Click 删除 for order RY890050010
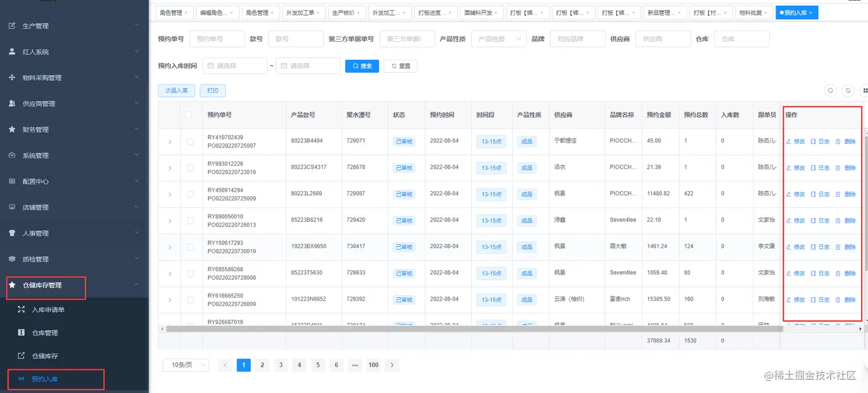 846,221
